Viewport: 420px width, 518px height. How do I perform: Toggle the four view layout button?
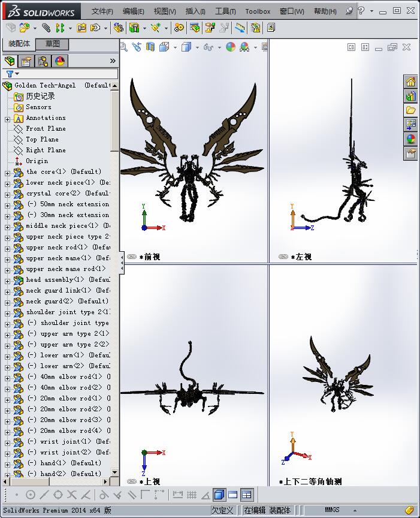click(x=247, y=495)
